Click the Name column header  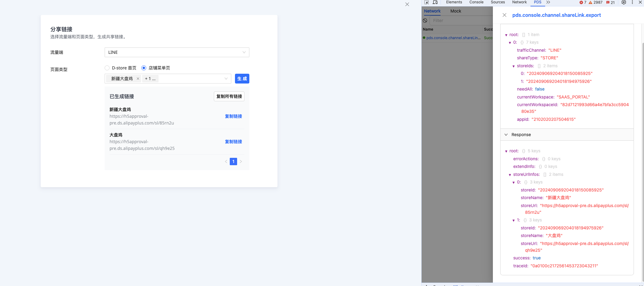pos(428,29)
